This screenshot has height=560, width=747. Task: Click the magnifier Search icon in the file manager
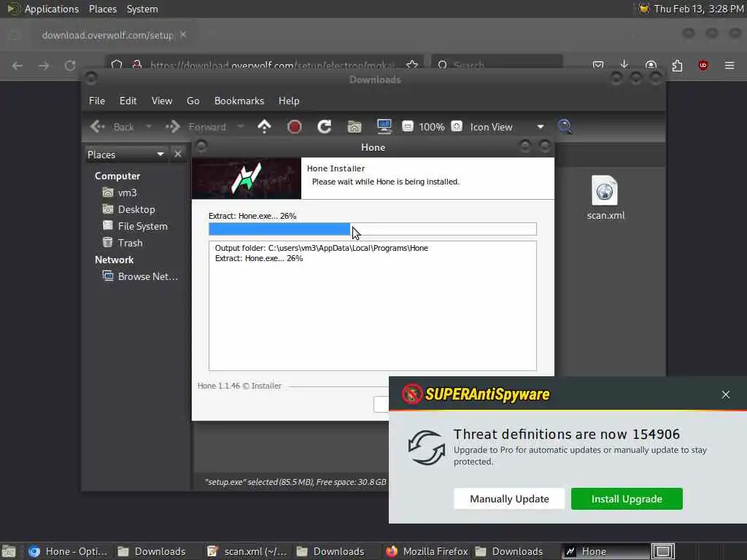pos(565,127)
